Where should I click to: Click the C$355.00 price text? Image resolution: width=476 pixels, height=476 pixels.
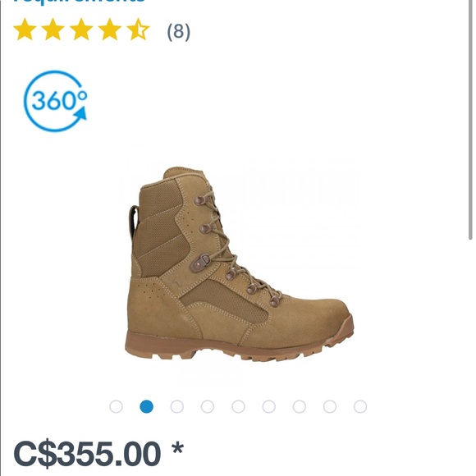pyautogui.click(x=88, y=455)
